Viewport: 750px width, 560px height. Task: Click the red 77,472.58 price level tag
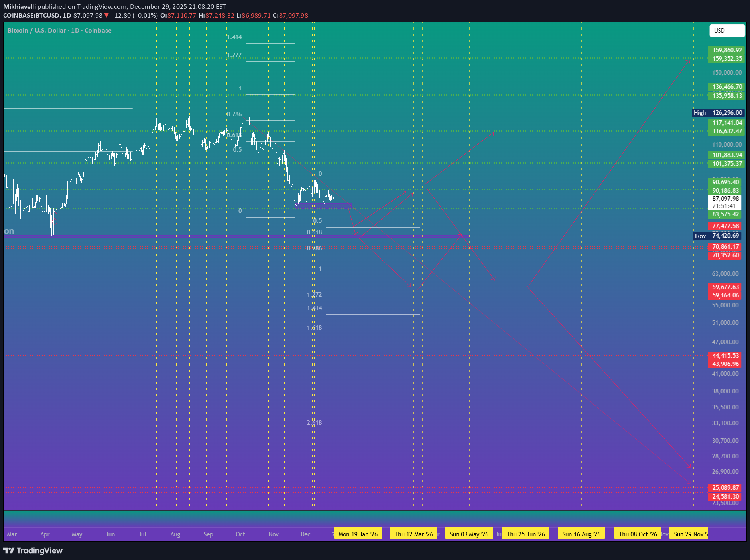click(725, 226)
